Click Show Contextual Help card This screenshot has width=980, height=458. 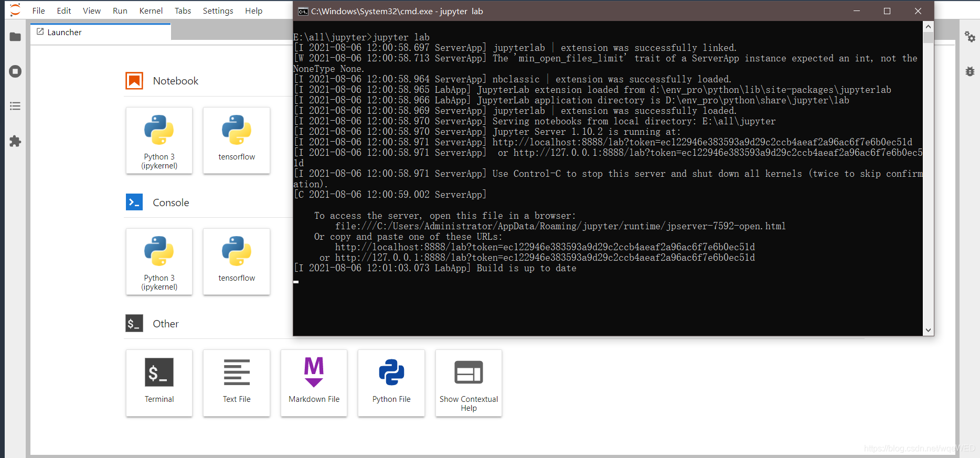pyautogui.click(x=468, y=383)
